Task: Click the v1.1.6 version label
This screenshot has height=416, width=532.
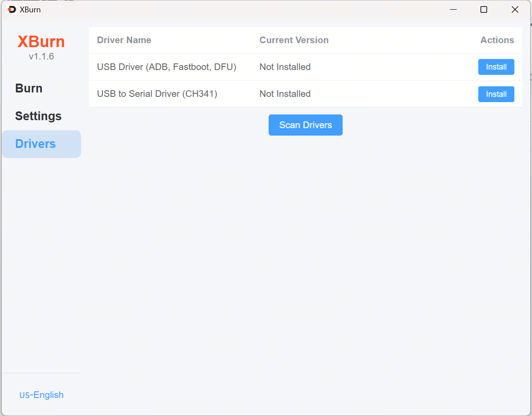Action: pyautogui.click(x=41, y=56)
